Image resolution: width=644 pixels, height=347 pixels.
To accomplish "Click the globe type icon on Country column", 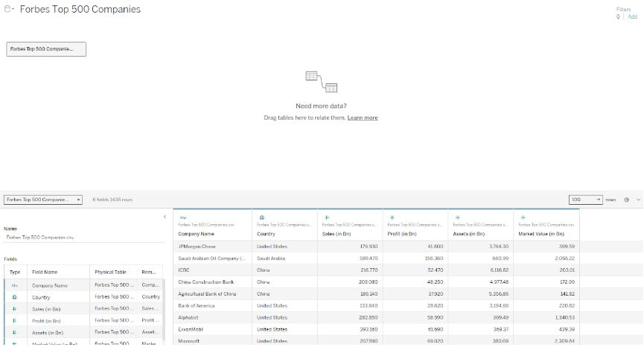I will 261,217.
